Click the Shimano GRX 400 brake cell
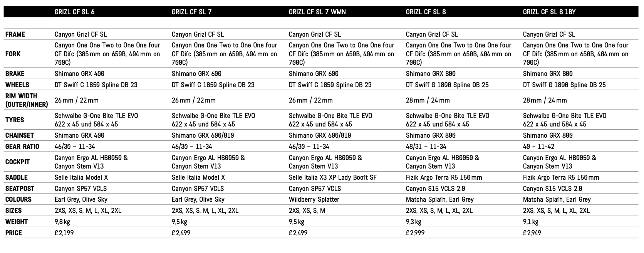The image size is (644, 253). click(x=79, y=74)
